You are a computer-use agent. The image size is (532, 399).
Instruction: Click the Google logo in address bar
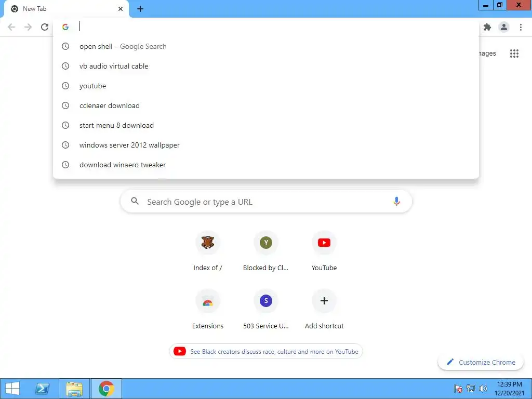(x=65, y=27)
